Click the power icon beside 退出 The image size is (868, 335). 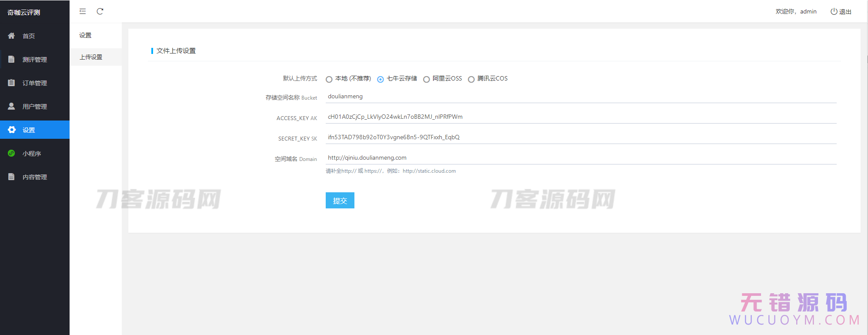coord(834,11)
